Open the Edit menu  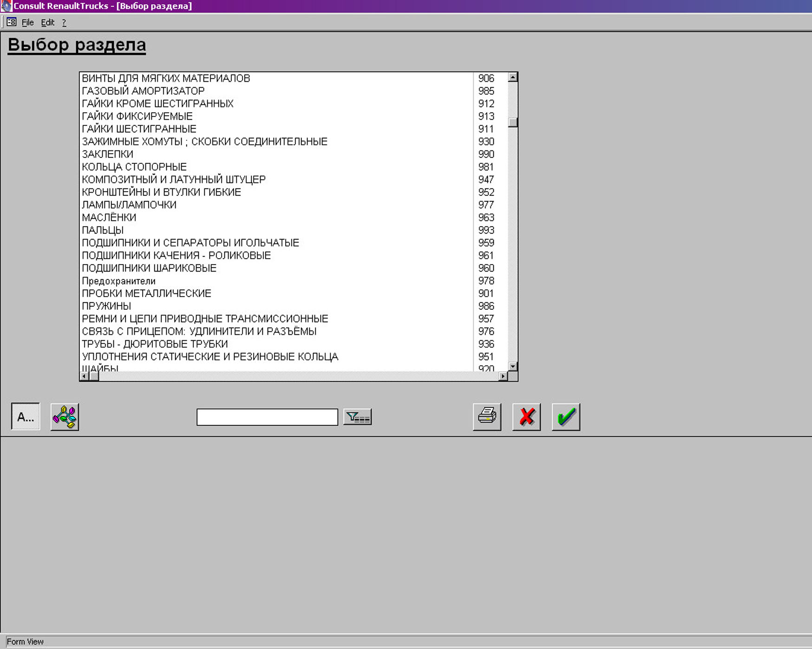[47, 22]
